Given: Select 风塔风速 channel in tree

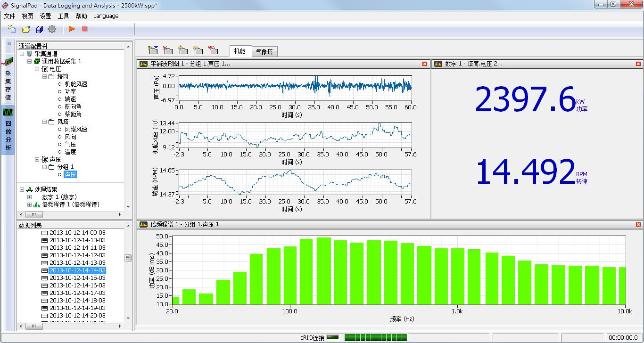Looking at the screenshot, I should coord(76,129).
